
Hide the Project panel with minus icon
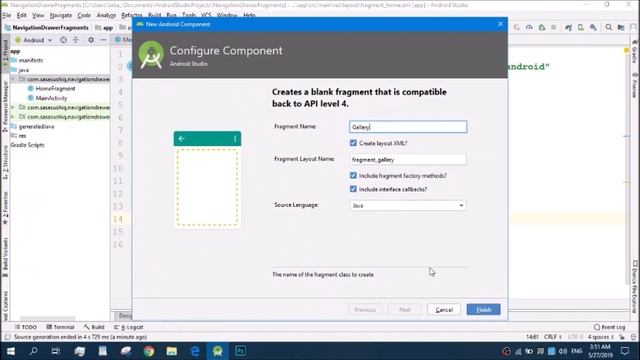click(x=103, y=40)
